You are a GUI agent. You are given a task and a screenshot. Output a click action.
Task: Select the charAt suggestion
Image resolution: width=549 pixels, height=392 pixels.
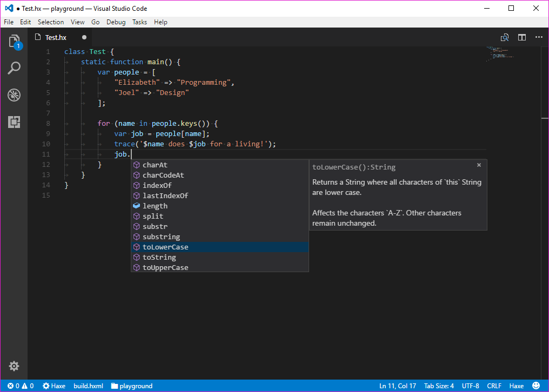coord(220,165)
